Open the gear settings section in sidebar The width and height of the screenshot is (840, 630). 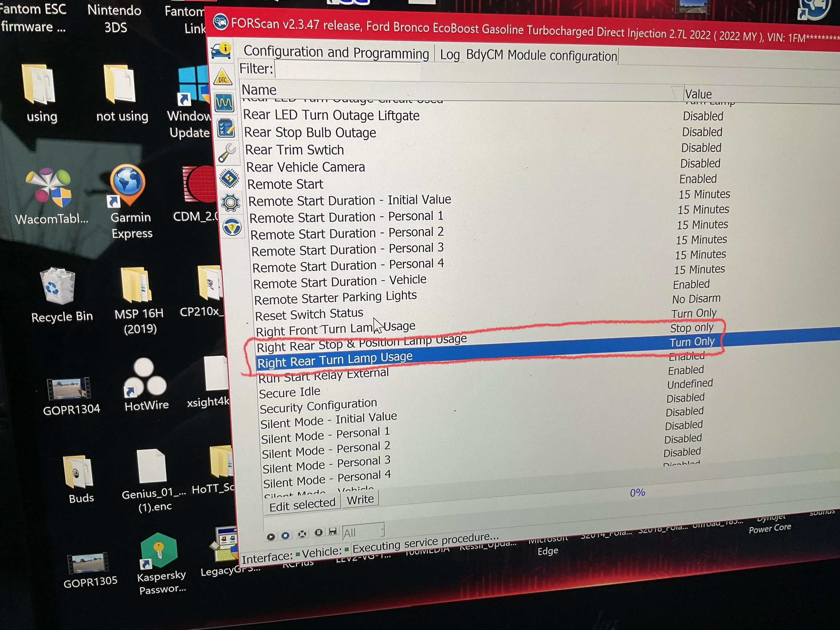point(230,203)
